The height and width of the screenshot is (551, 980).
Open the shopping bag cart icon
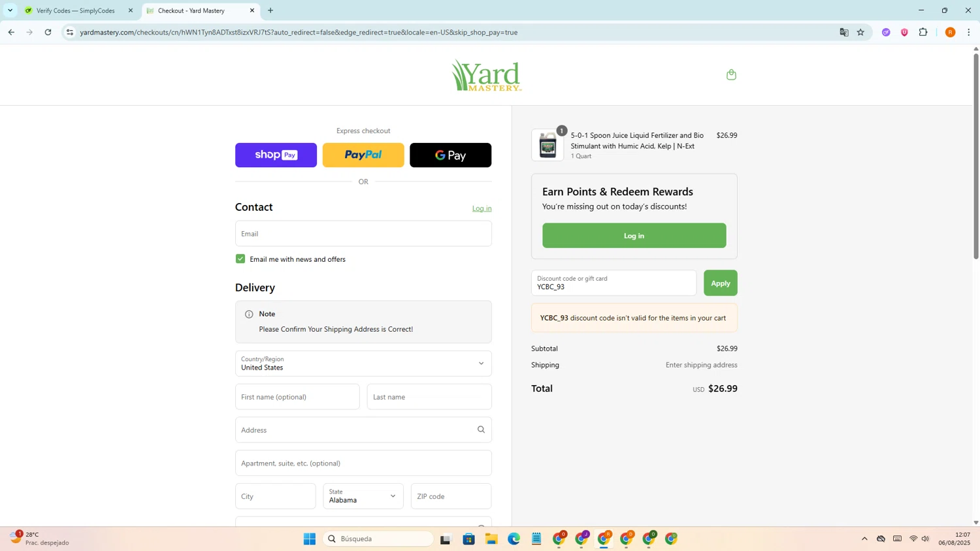731,74
